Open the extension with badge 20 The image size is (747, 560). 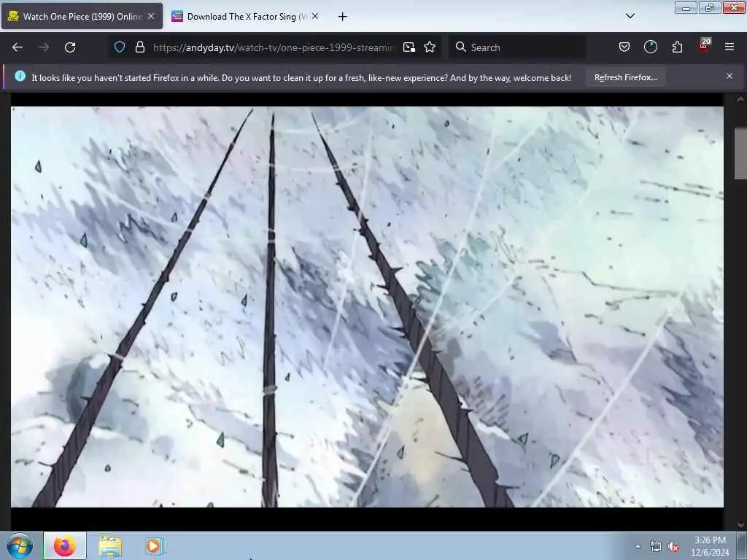[x=704, y=46]
